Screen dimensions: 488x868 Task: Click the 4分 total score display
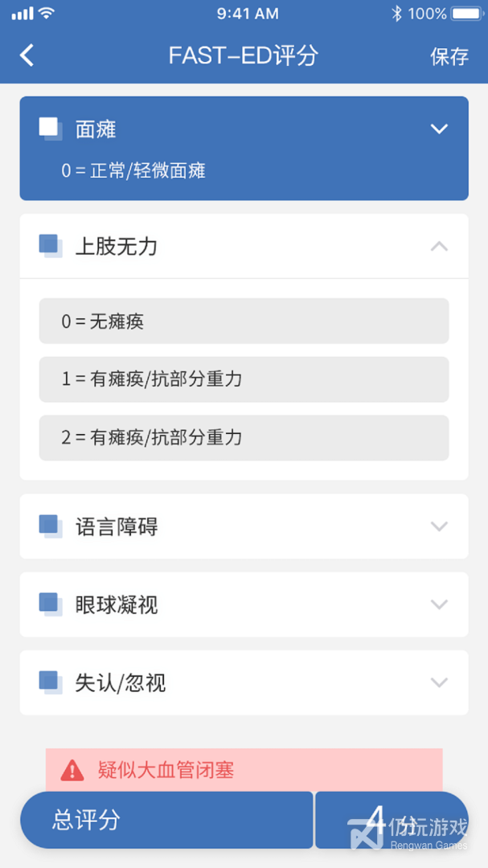[x=392, y=819]
